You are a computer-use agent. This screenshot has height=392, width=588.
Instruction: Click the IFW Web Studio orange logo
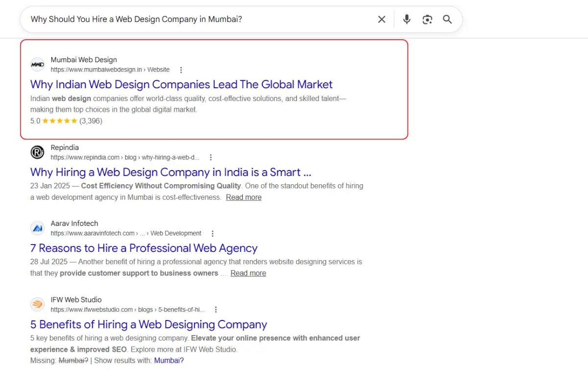pyautogui.click(x=37, y=304)
